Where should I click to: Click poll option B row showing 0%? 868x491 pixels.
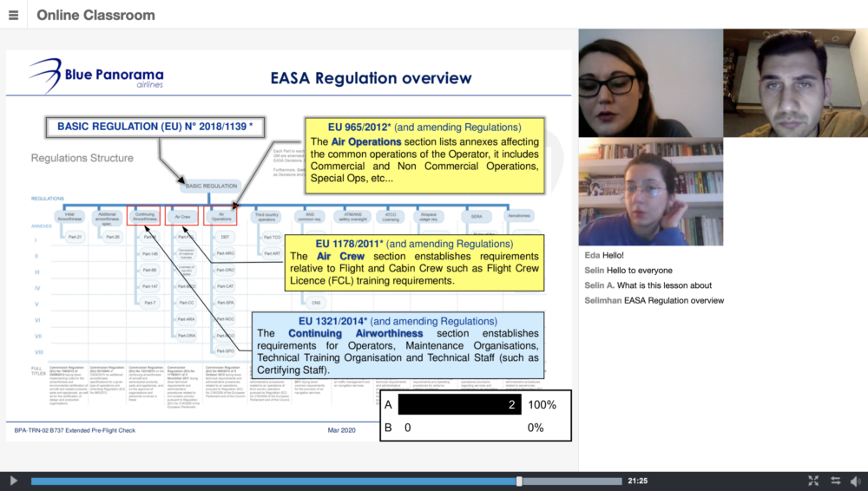click(475, 428)
